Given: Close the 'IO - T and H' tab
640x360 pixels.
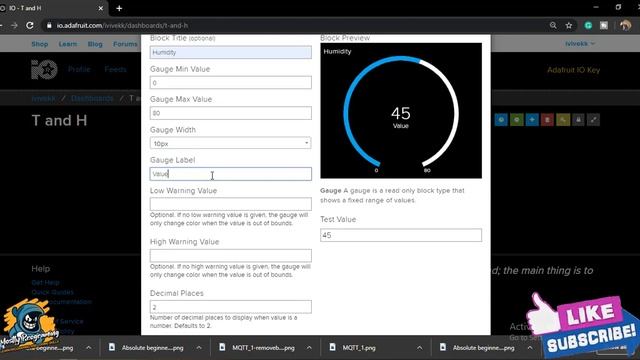Looking at the screenshot, I should pyautogui.click(x=101, y=8).
